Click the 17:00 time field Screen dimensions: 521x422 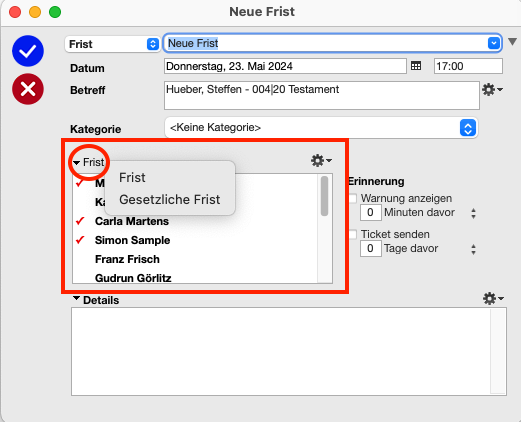(x=468, y=66)
